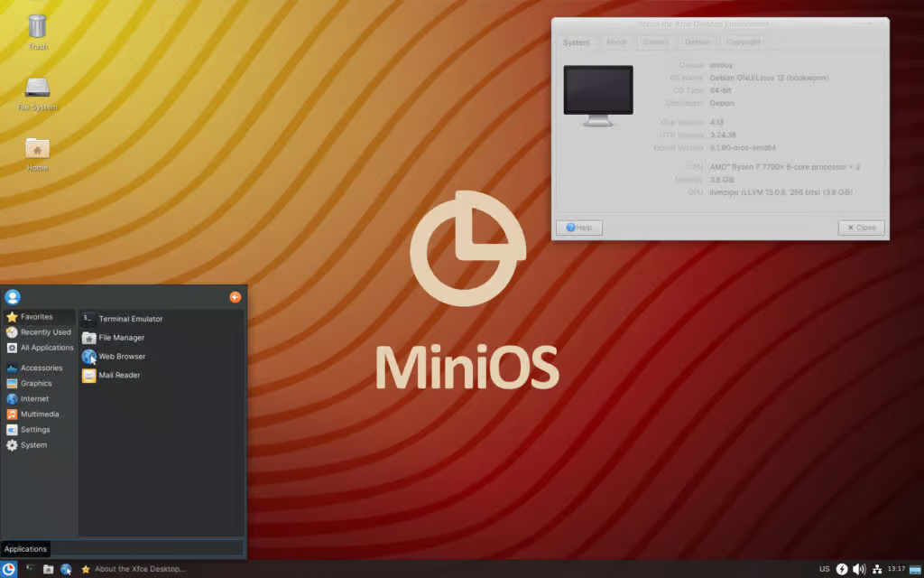Screen dimensions: 924x578
Task: Switch to the Copyright tab
Action: [x=743, y=42]
